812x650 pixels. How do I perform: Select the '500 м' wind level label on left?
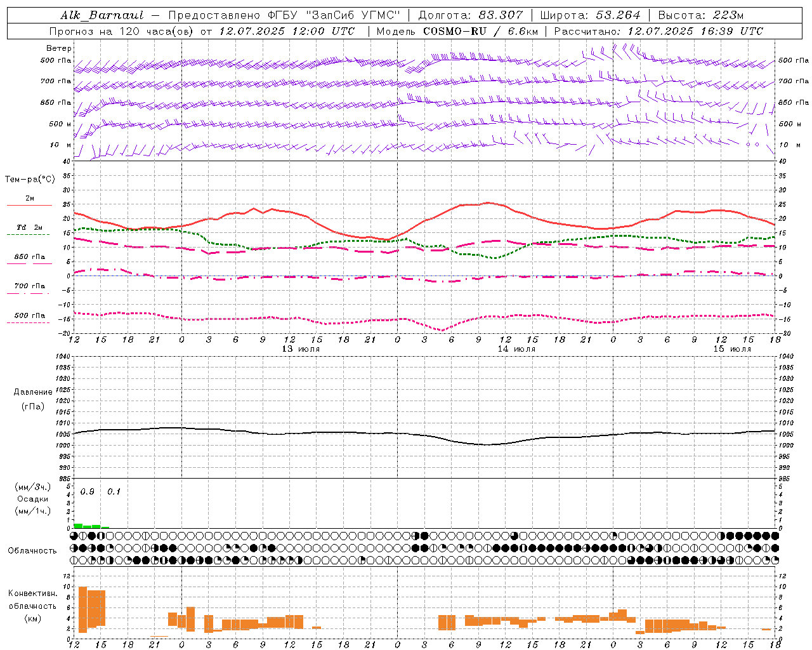pos(61,124)
